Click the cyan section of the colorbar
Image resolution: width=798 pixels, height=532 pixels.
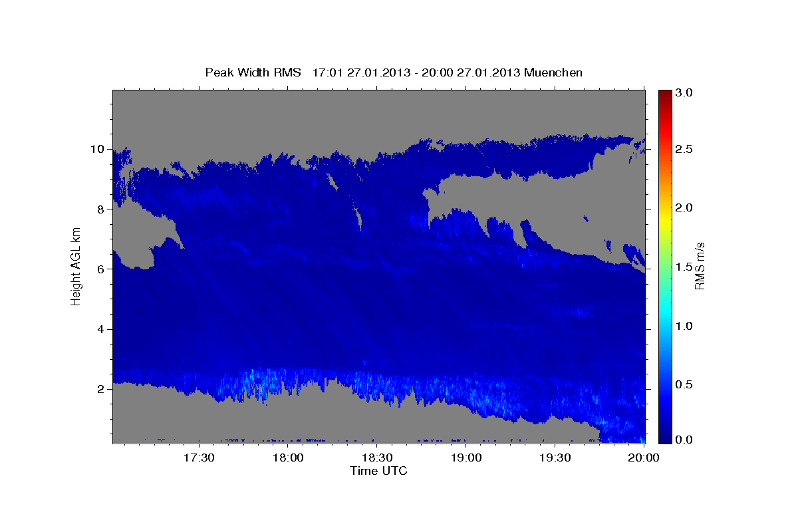[664, 311]
